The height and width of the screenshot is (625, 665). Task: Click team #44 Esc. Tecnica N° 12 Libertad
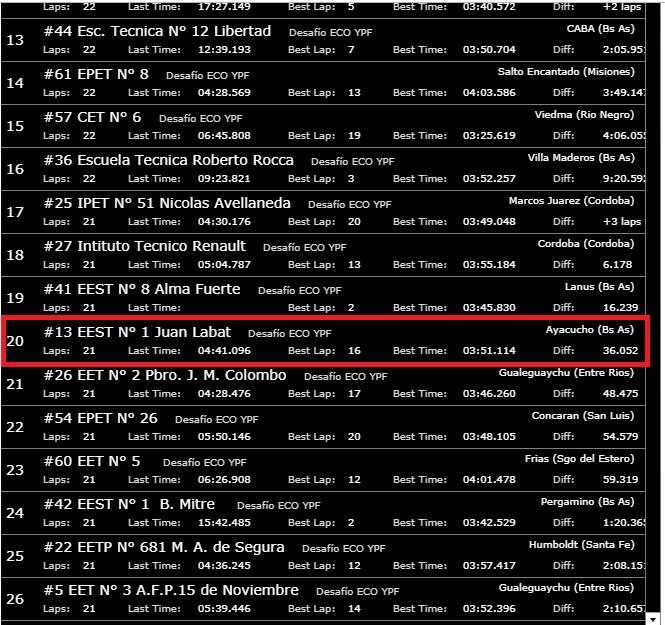157,31
